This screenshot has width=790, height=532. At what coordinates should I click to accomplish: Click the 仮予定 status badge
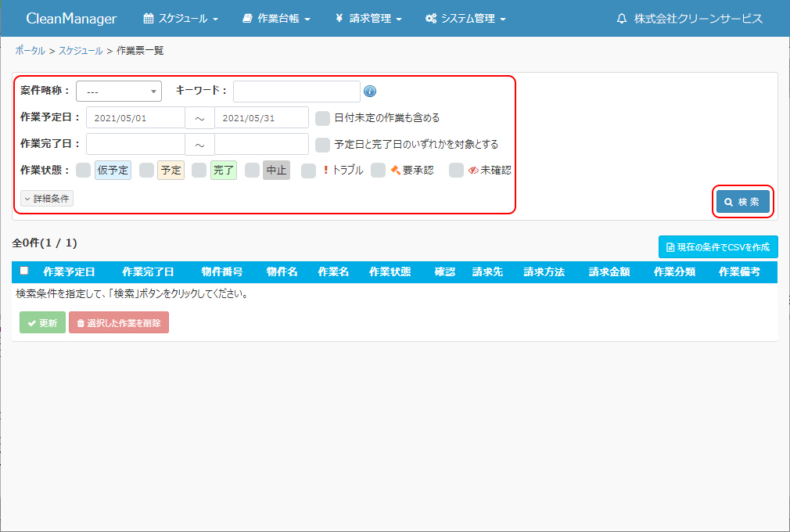(x=113, y=171)
